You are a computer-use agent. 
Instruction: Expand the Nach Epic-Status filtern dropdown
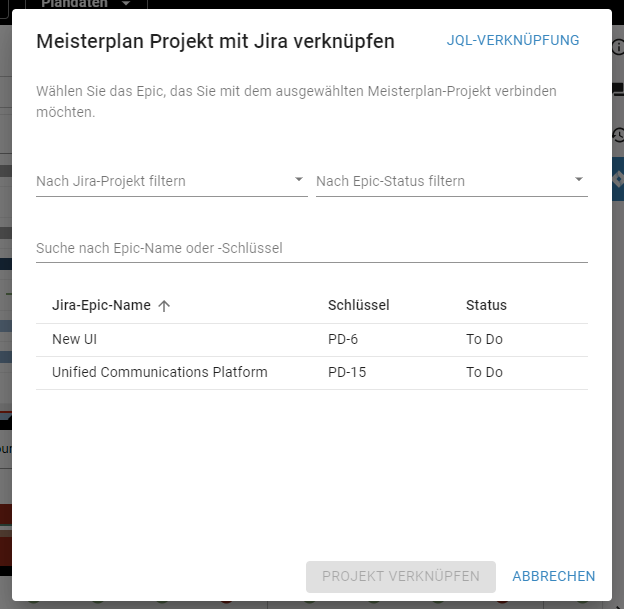point(452,181)
